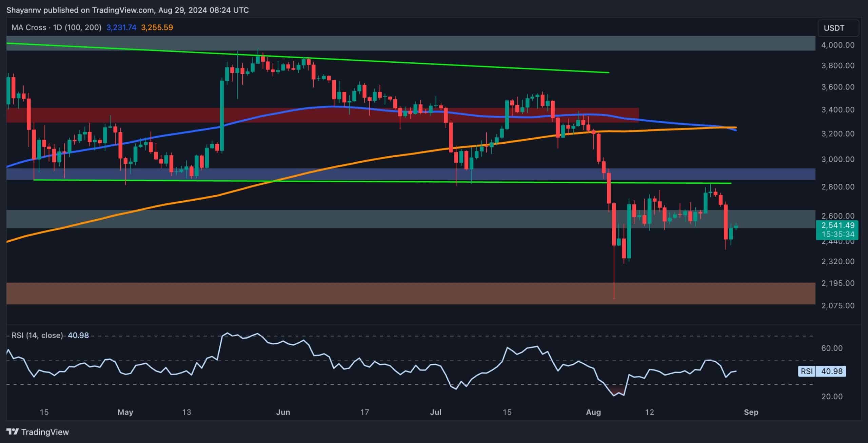Click the Jun label on time axis

click(x=283, y=412)
